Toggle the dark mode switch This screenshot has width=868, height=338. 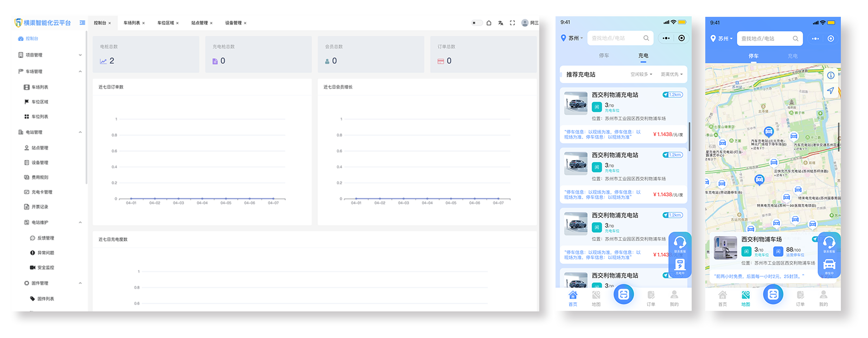pyautogui.click(x=476, y=23)
